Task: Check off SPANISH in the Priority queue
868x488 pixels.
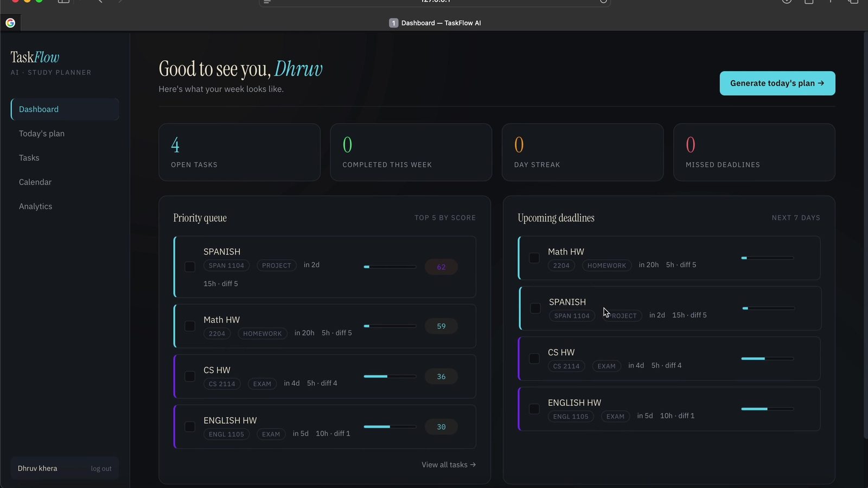Action: pyautogui.click(x=190, y=267)
